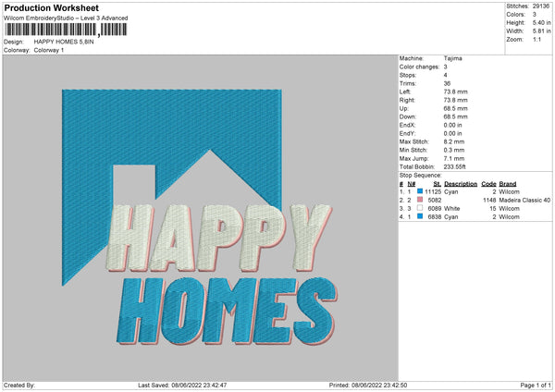Screen dimensions: 555x392
Task: Click the cyan swatch in the 6838 stitches row
Action: pyautogui.click(x=420, y=216)
